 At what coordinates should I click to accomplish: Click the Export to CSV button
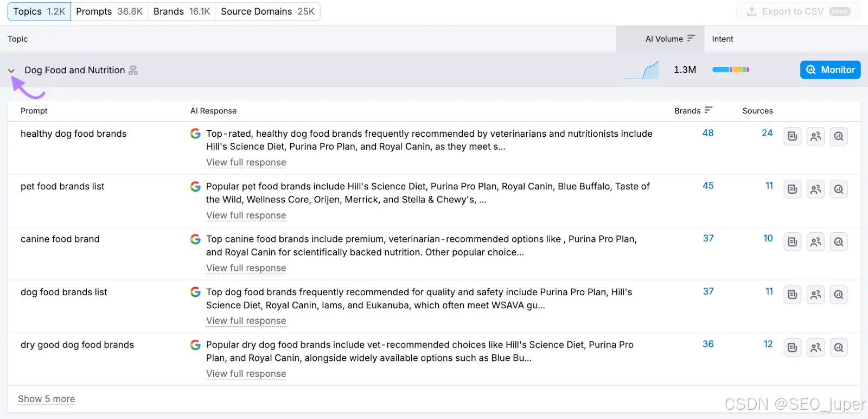[799, 11]
